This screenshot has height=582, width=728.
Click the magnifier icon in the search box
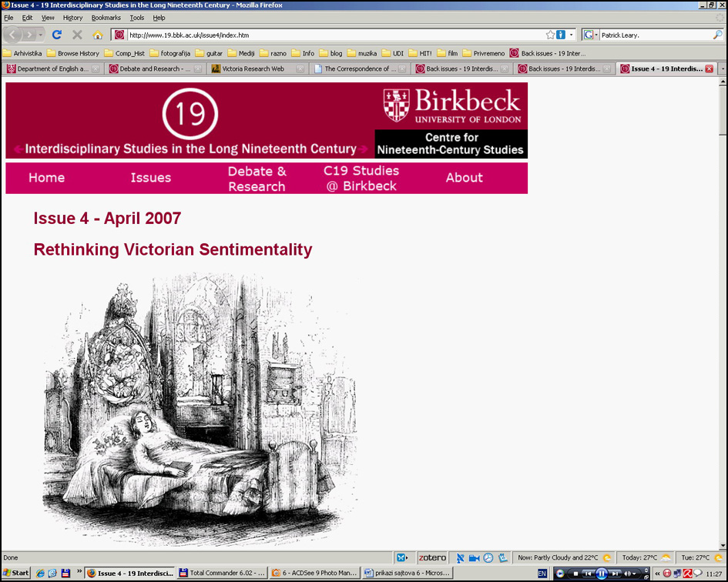717,35
